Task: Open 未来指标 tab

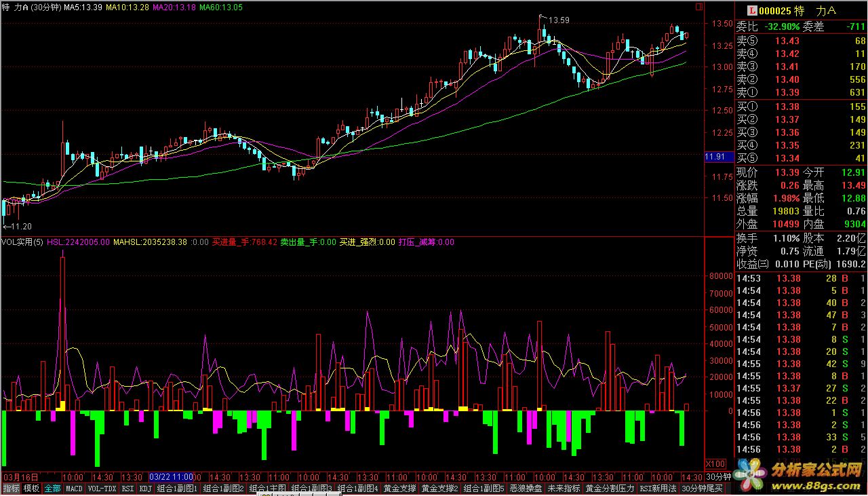Action: coord(564,488)
